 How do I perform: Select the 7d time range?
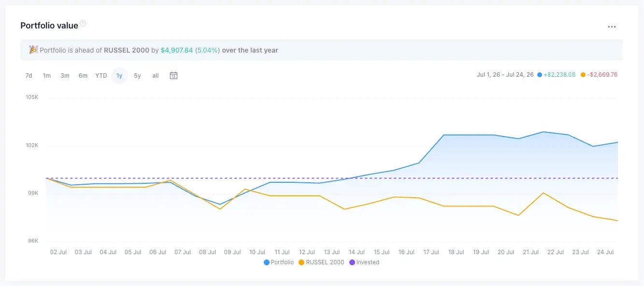29,76
